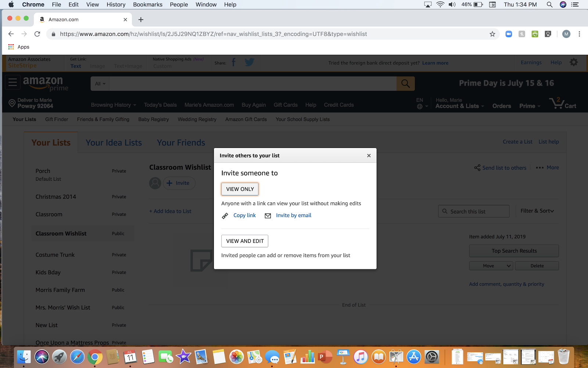
Task: Click Send list to others
Action: coord(500,167)
